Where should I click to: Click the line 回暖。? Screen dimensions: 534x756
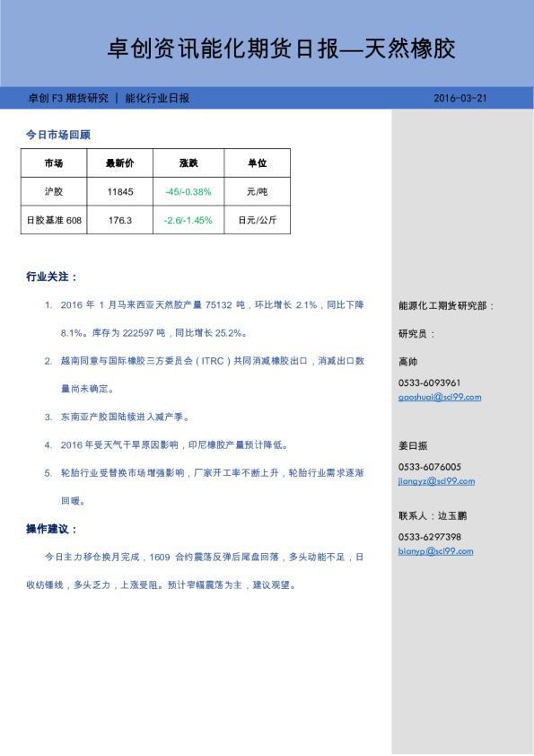[74, 500]
